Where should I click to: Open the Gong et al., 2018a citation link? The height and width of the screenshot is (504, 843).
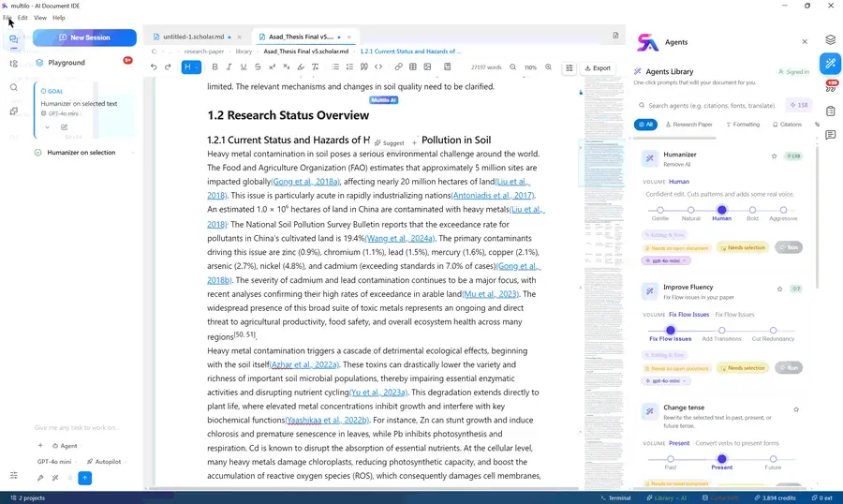[x=305, y=182]
